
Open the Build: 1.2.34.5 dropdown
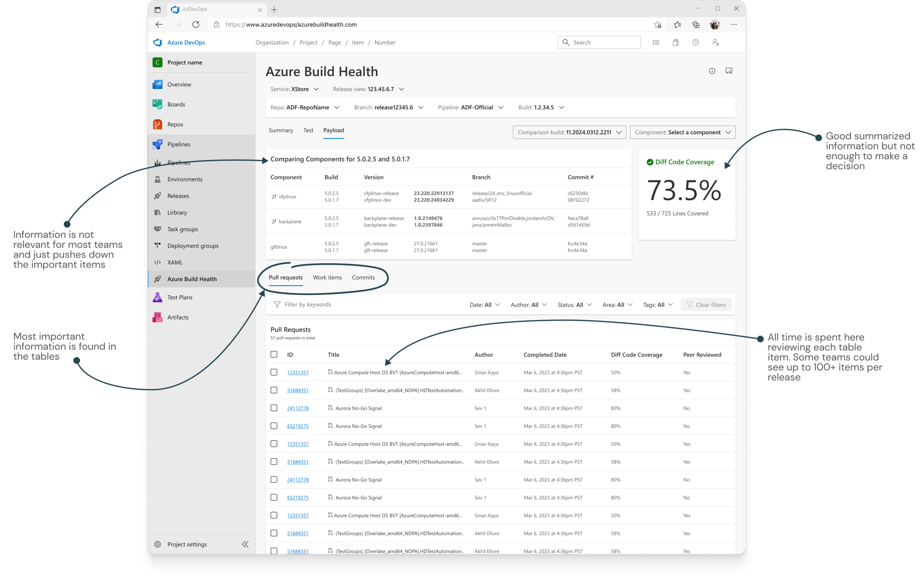[541, 107]
